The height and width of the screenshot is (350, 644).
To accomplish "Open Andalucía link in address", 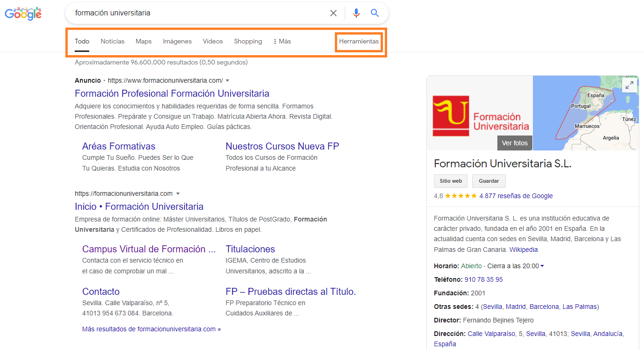I will pos(608,334).
